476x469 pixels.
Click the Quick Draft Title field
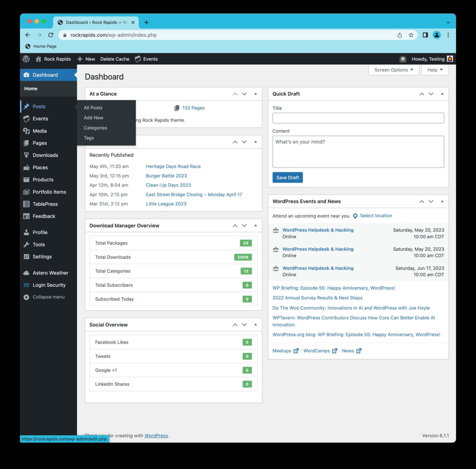(x=358, y=118)
